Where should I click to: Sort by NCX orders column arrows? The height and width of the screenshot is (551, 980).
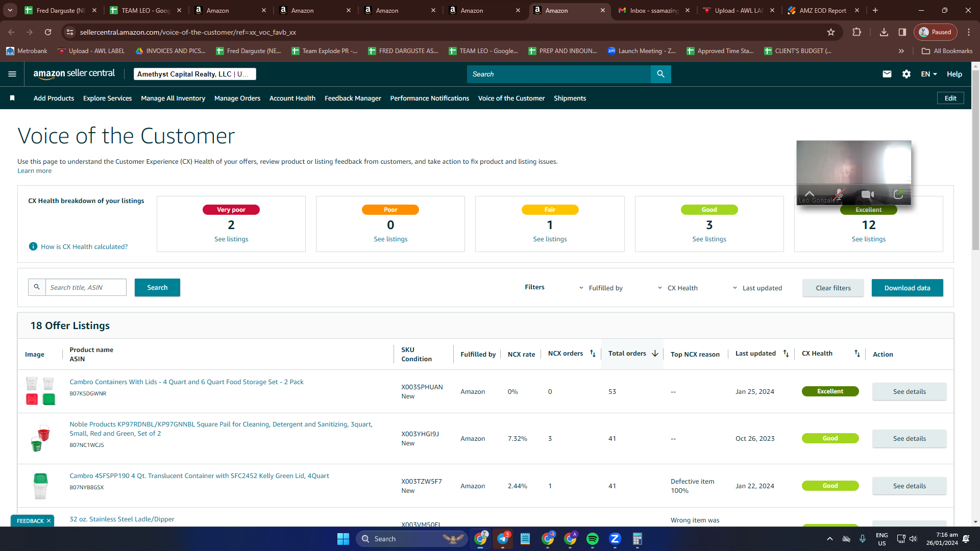593,354
